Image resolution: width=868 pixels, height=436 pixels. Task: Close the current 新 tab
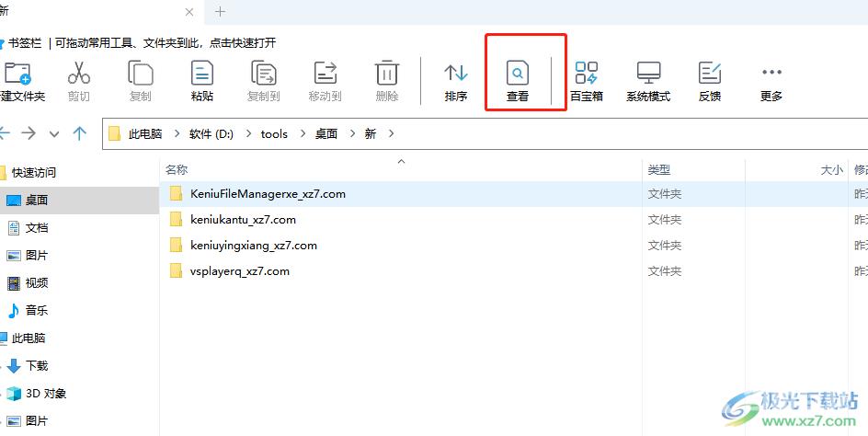189,12
